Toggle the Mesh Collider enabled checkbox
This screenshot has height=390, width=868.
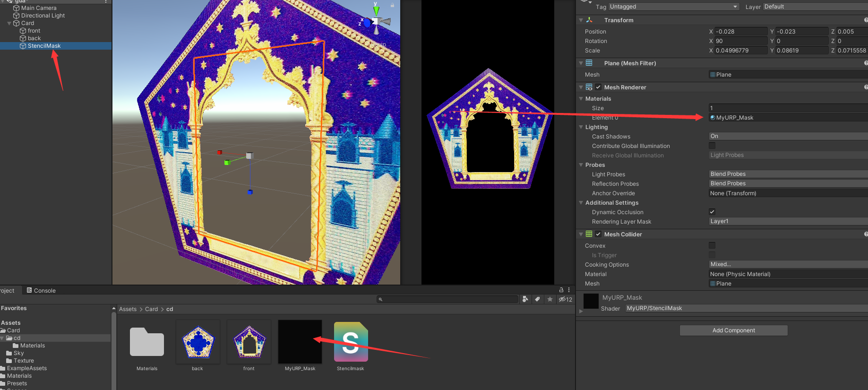point(598,234)
